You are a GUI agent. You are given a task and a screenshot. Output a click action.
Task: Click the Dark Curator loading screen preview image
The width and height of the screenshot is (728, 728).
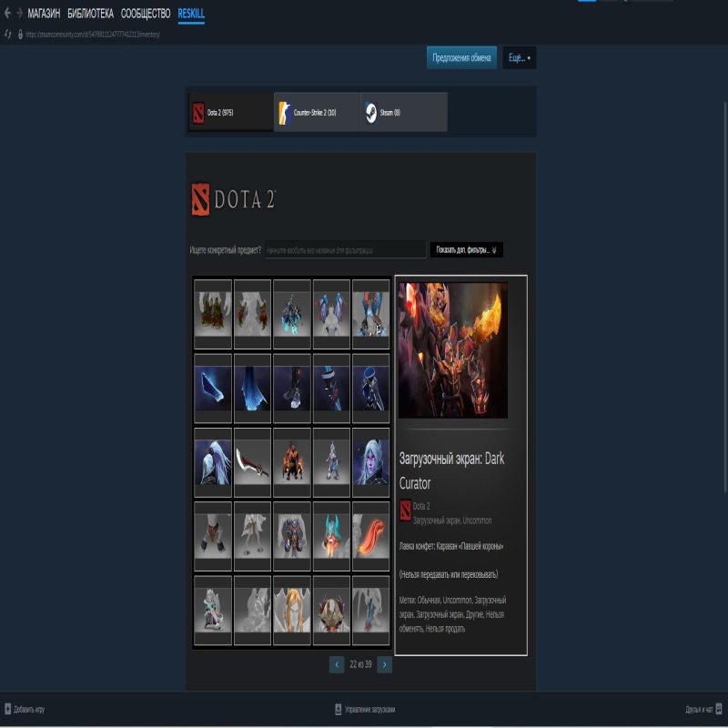click(x=452, y=350)
